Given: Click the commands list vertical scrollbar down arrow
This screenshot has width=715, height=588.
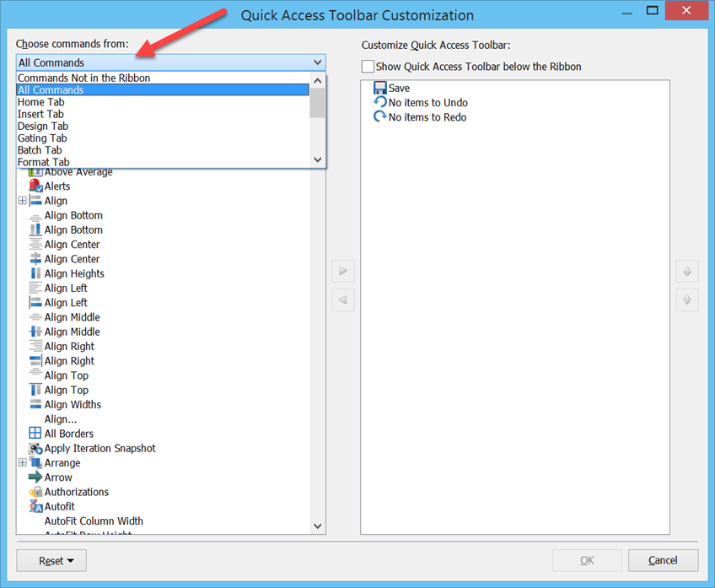Looking at the screenshot, I should point(318,526).
